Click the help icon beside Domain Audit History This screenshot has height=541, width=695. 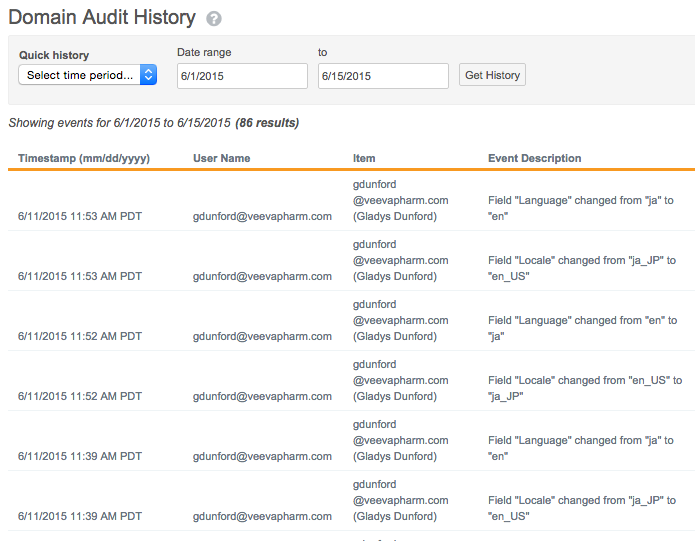tap(214, 19)
